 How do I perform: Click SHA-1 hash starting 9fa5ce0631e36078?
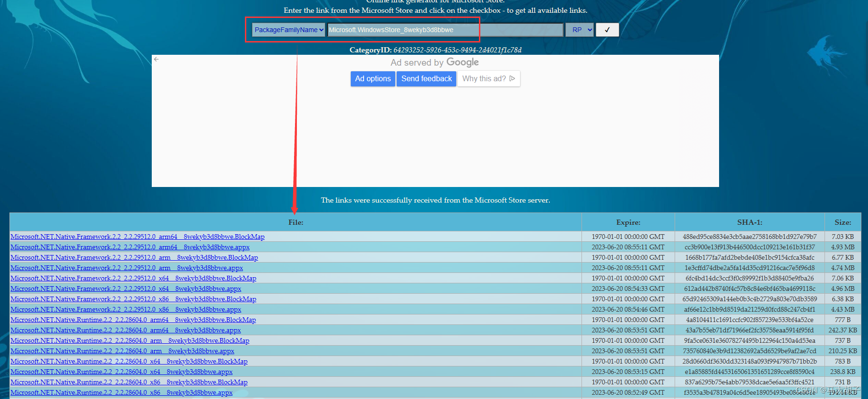point(750,340)
